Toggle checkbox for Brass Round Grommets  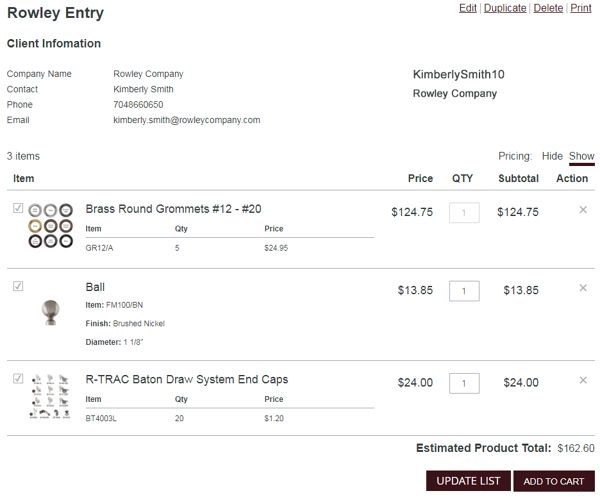click(x=18, y=209)
